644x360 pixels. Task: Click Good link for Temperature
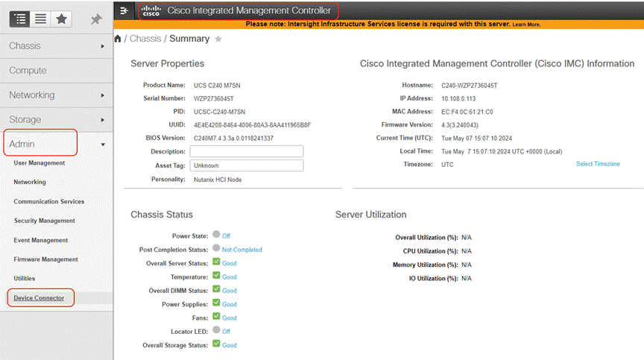pyautogui.click(x=229, y=277)
